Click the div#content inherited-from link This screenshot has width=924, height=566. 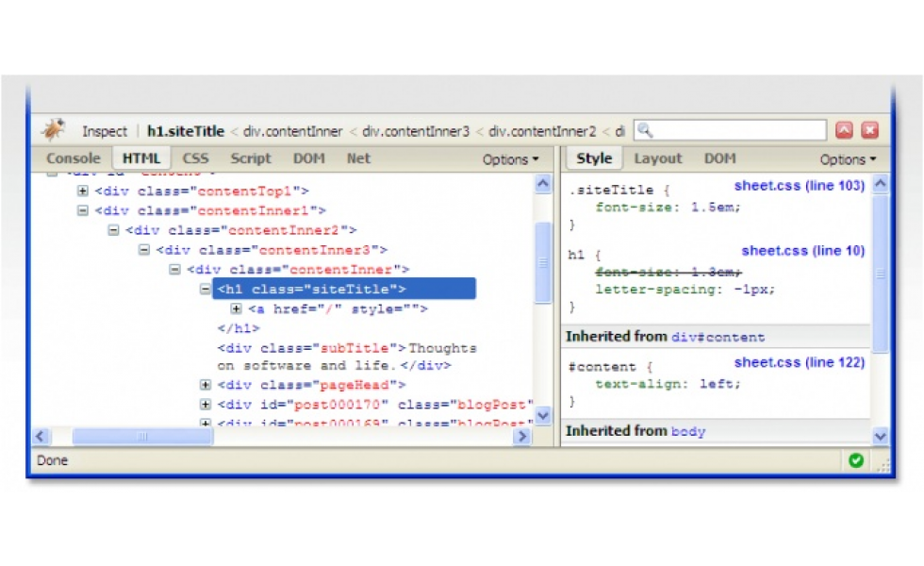coord(718,338)
